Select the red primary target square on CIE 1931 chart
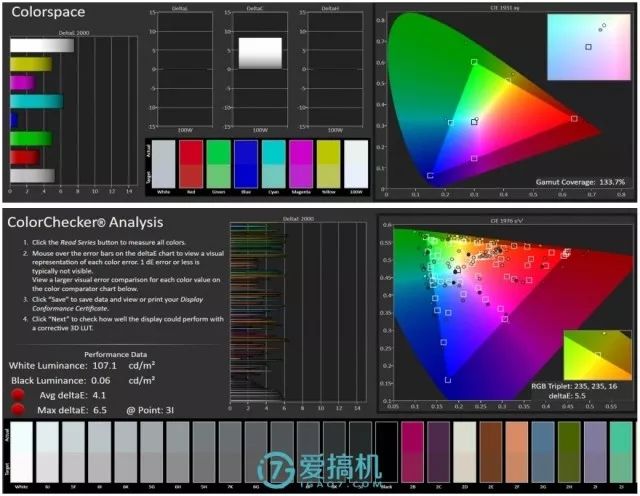Screen dimensions: 640x496 point(574,118)
